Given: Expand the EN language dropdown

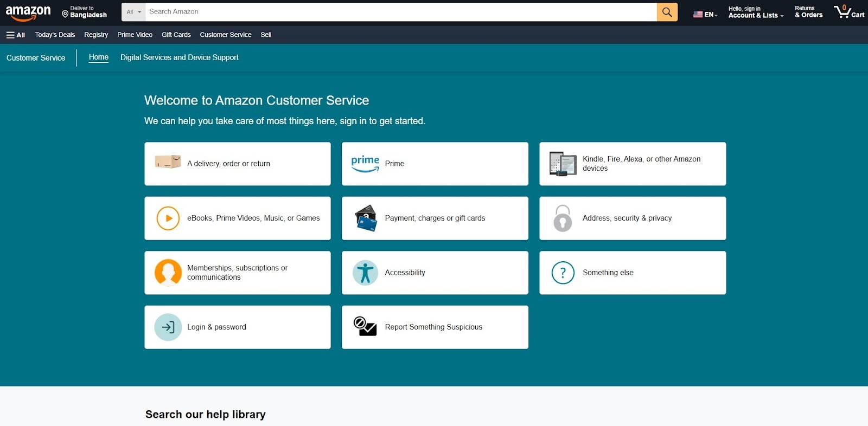Looking at the screenshot, I should click(711, 15).
